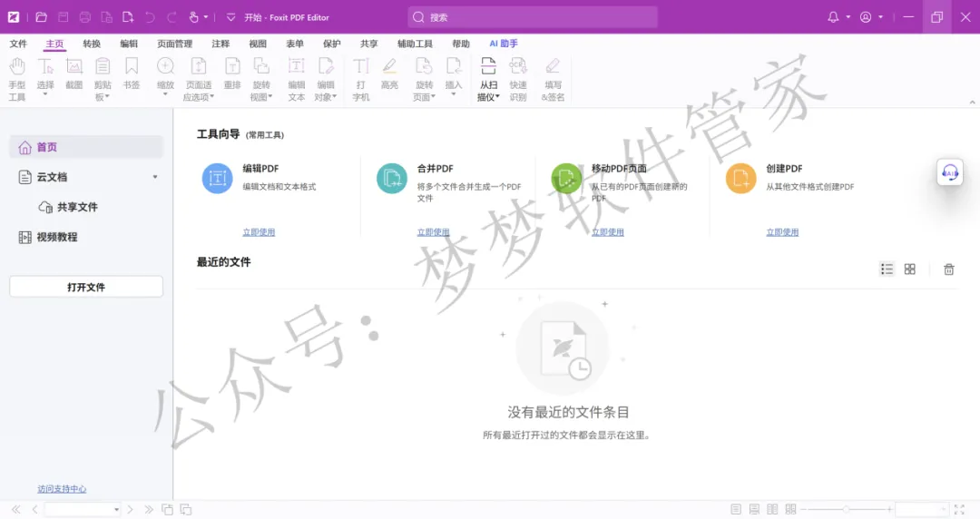This screenshot has width=980, height=519.
Task: Open the page number dropdown in status bar
Action: click(x=116, y=510)
